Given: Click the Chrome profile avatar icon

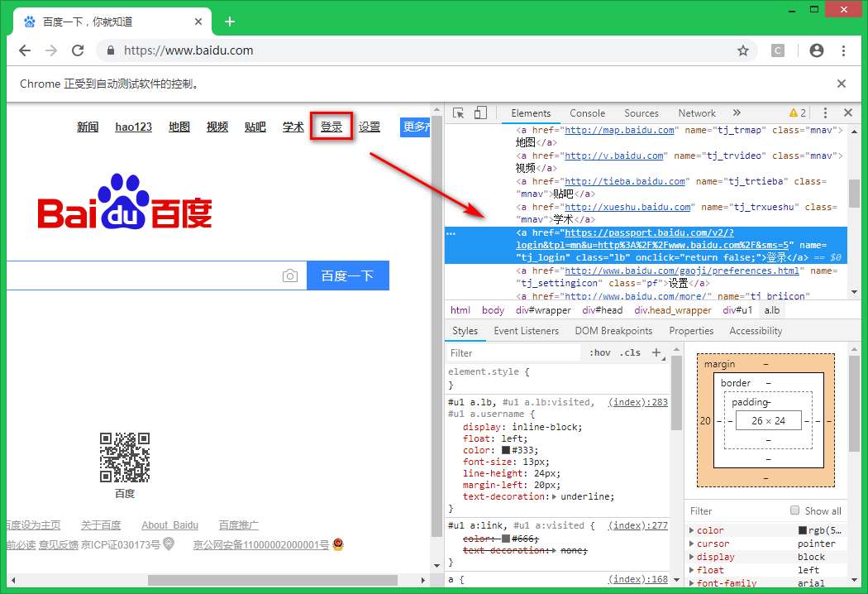Looking at the screenshot, I should [x=816, y=50].
